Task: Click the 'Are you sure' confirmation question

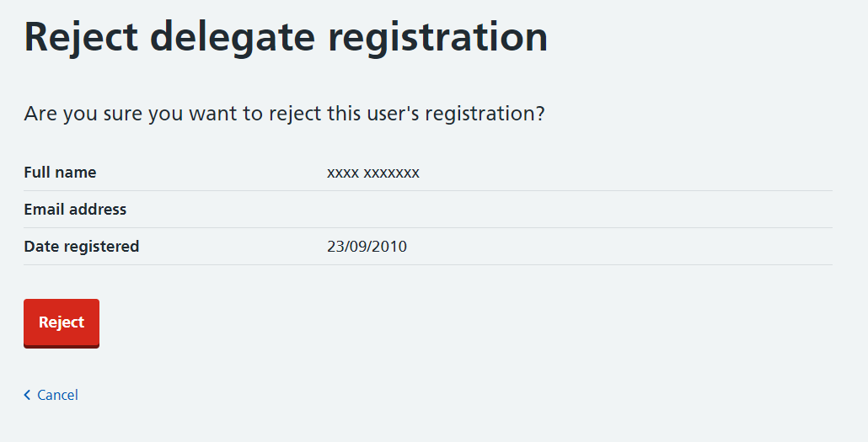Action: [x=284, y=113]
